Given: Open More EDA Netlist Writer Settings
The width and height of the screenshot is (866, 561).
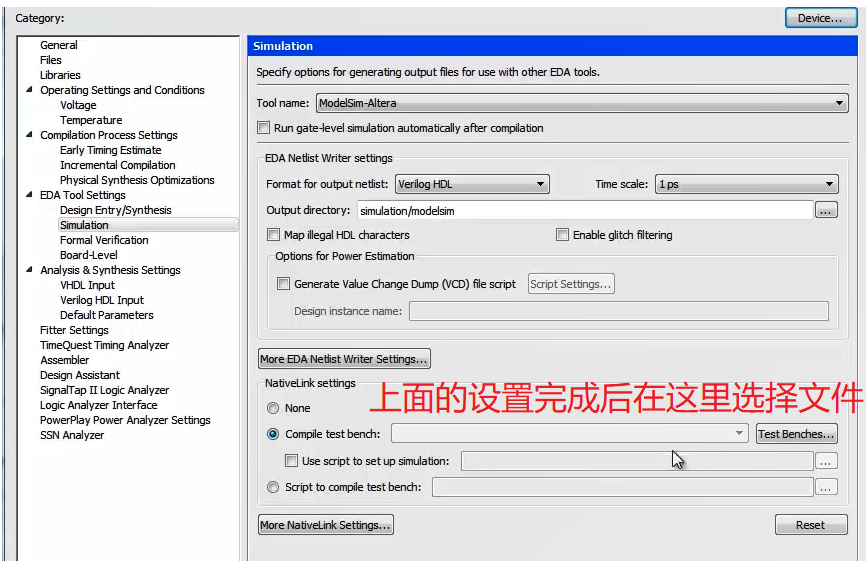Looking at the screenshot, I should pos(344,359).
